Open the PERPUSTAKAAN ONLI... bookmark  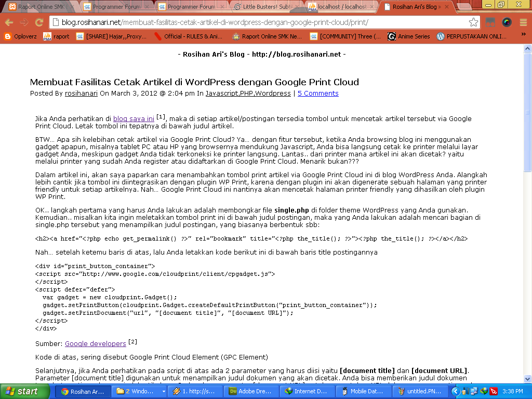(x=472, y=36)
